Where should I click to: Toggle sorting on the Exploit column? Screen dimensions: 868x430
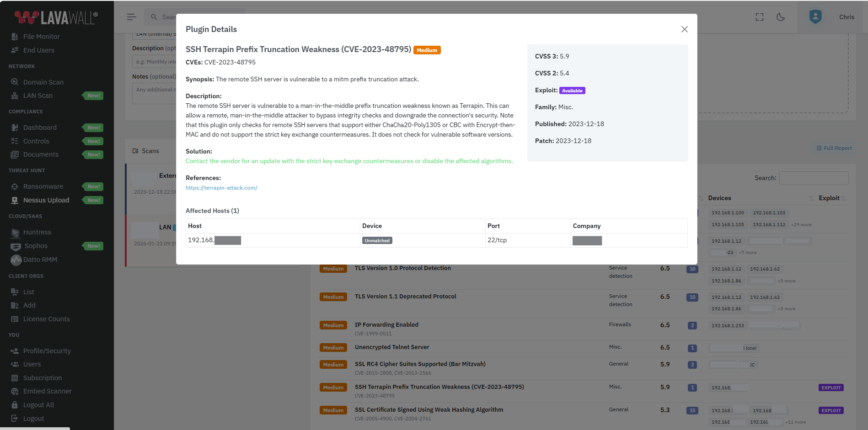tap(829, 198)
